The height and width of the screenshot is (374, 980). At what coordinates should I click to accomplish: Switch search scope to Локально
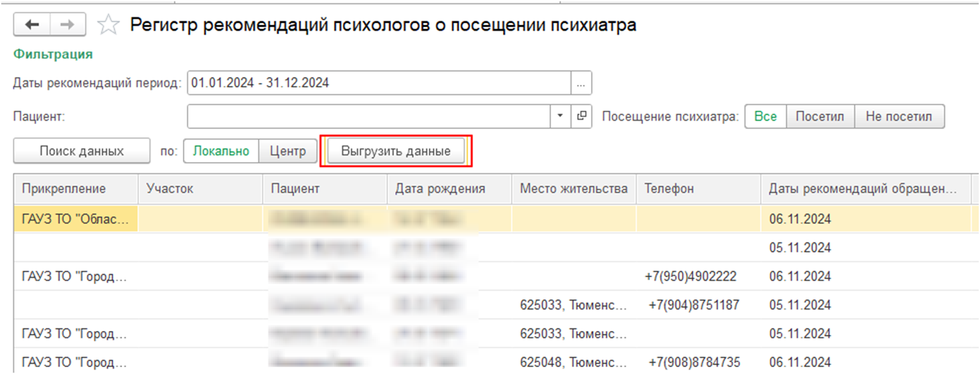point(221,151)
